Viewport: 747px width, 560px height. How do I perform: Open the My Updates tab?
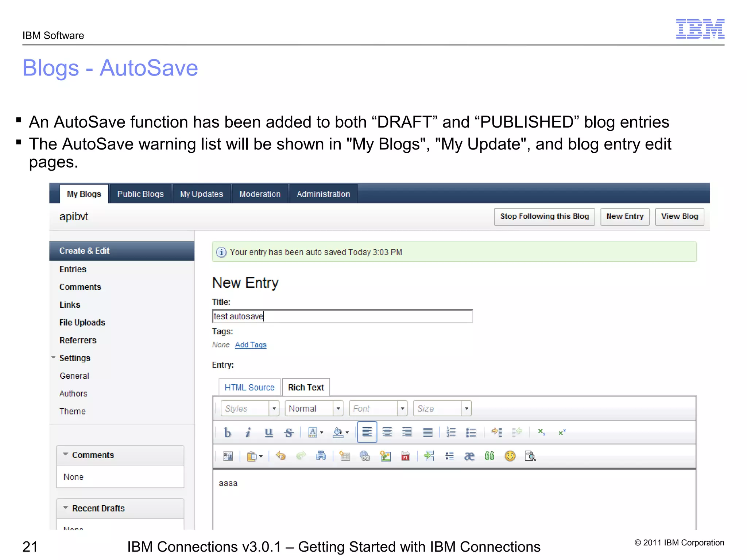(202, 194)
